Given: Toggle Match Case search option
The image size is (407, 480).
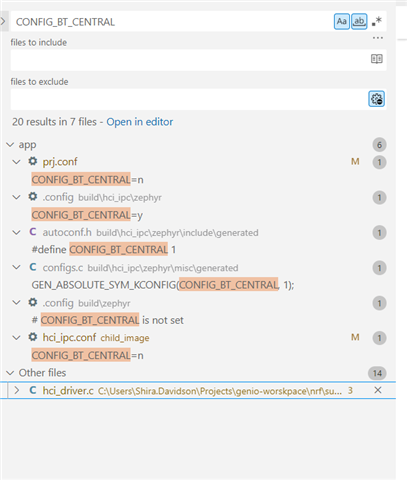Looking at the screenshot, I should click(341, 22).
